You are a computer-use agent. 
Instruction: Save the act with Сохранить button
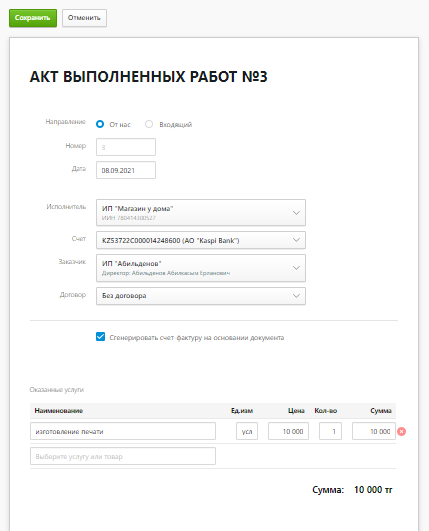pyautogui.click(x=33, y=18)
